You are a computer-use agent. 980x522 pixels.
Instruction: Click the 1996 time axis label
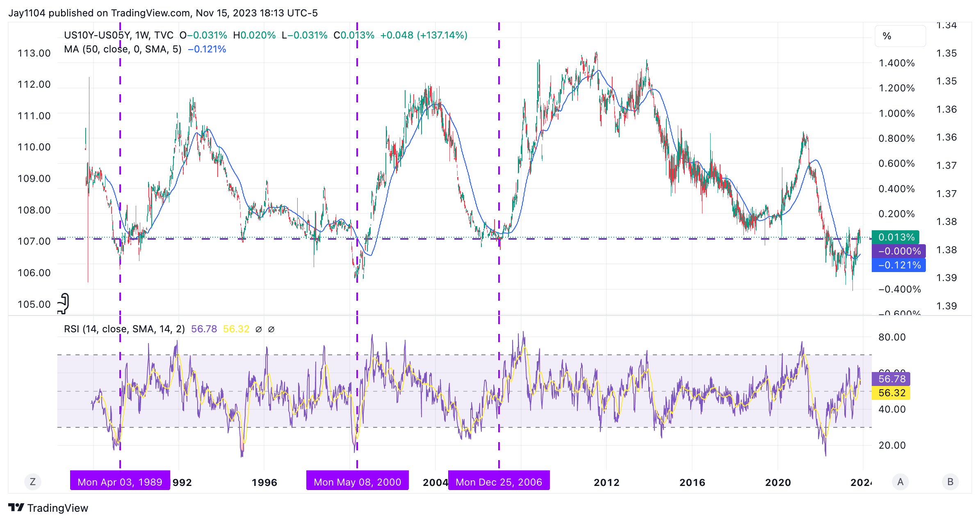(264, 482)
